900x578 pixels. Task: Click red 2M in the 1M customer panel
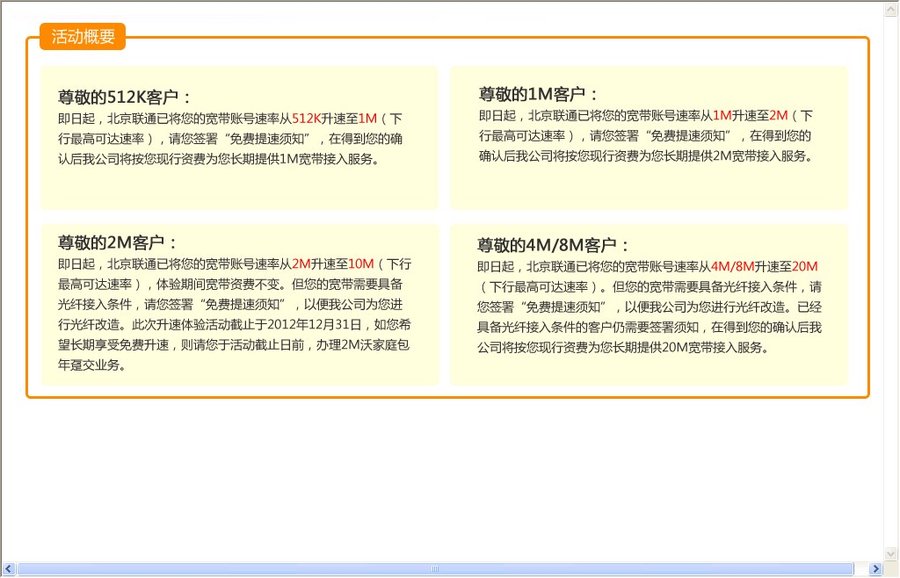(x=779, y=115)
